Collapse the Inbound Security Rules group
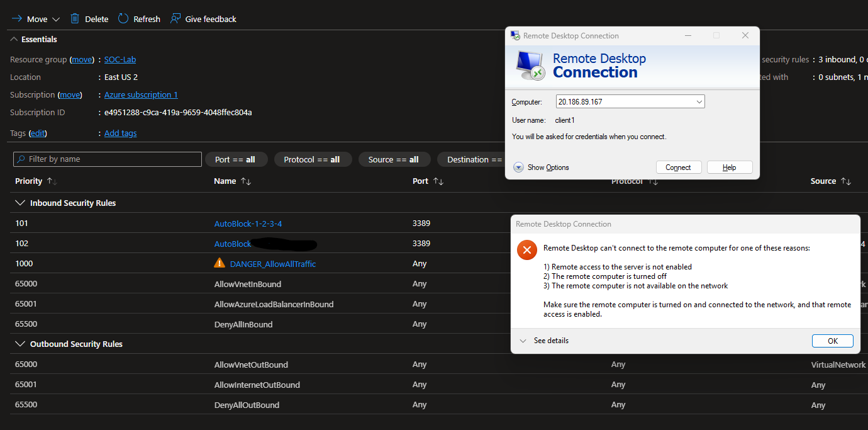Screen dimensions: 868x430 [x=19, y=203]
